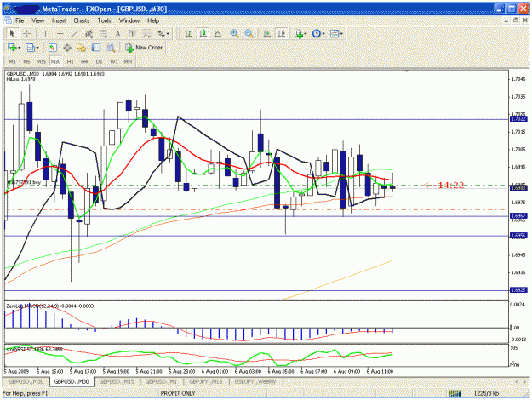Switch to the GBPUSD,M1 chart tab
This screenshot has width=532, height=400.
pyautogui.click(x=161, y=381)
